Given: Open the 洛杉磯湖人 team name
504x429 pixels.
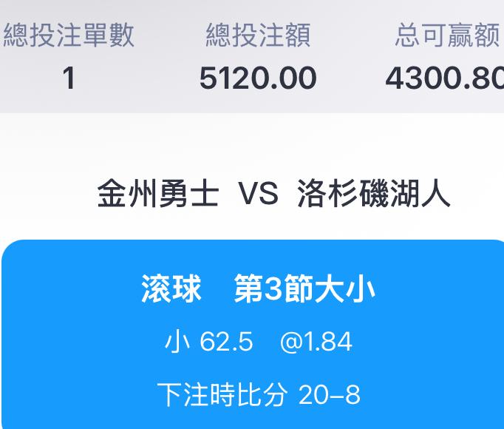Looking at the screenshot, I should (x=373, y=195).
